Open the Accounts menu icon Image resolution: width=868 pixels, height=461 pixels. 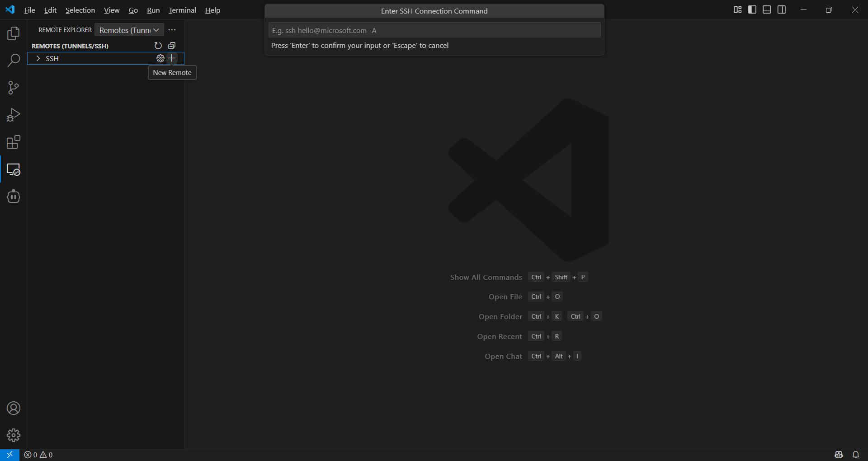(x=14, y=409)
